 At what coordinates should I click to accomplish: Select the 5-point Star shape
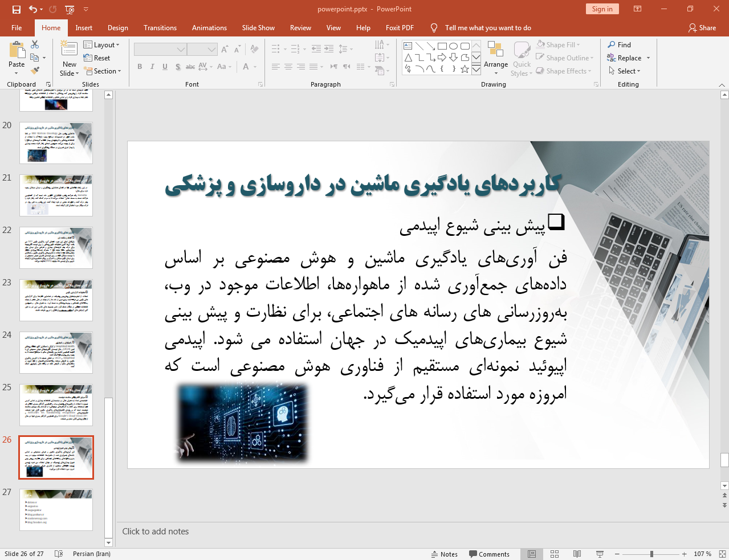465,69
